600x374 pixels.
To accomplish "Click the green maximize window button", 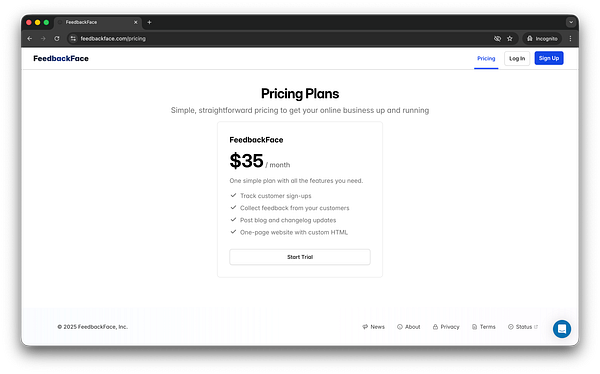I will [46, 22].
